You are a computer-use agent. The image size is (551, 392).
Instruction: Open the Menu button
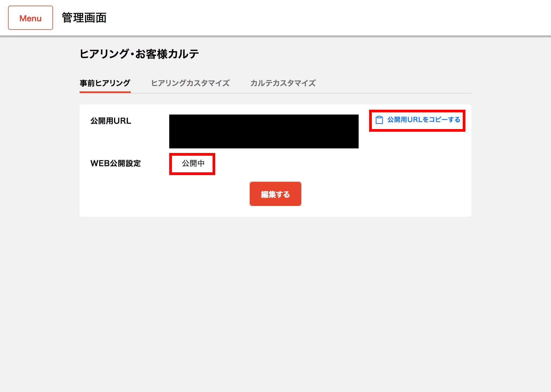tap(30, 18)
